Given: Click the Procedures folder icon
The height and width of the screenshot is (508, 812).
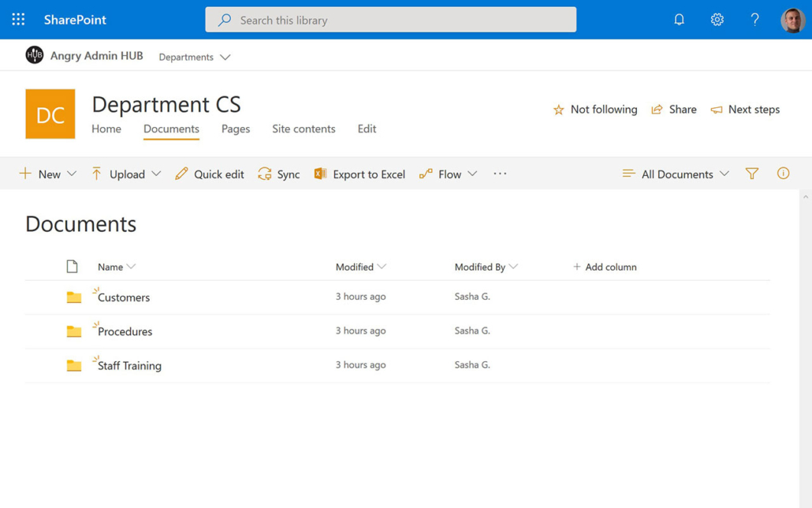Looking at the screenshot, I should tap(74, 331).
